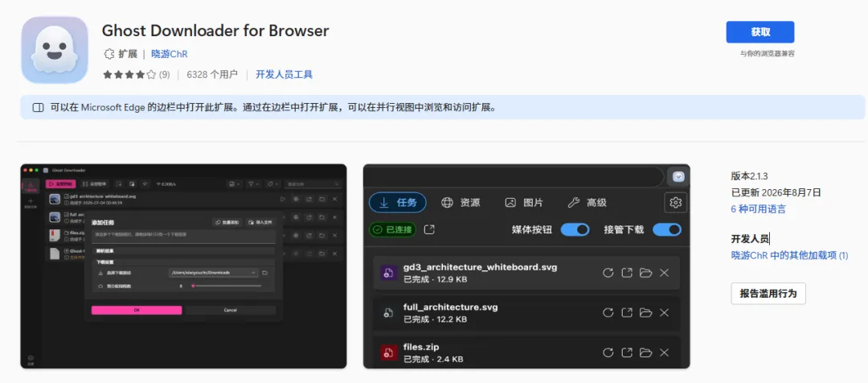Click the pink slider in 添加任务 dialog
The width and height of the screenshot is (868, 383).
tap(226, 286)
